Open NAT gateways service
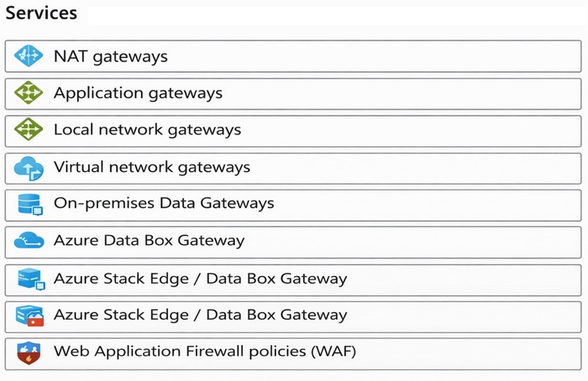This screenshot has width=588, height=381. [111, 56]
